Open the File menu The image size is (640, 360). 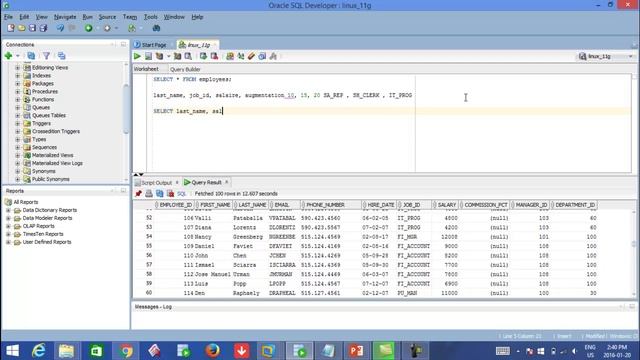click(x=8, y=17)
